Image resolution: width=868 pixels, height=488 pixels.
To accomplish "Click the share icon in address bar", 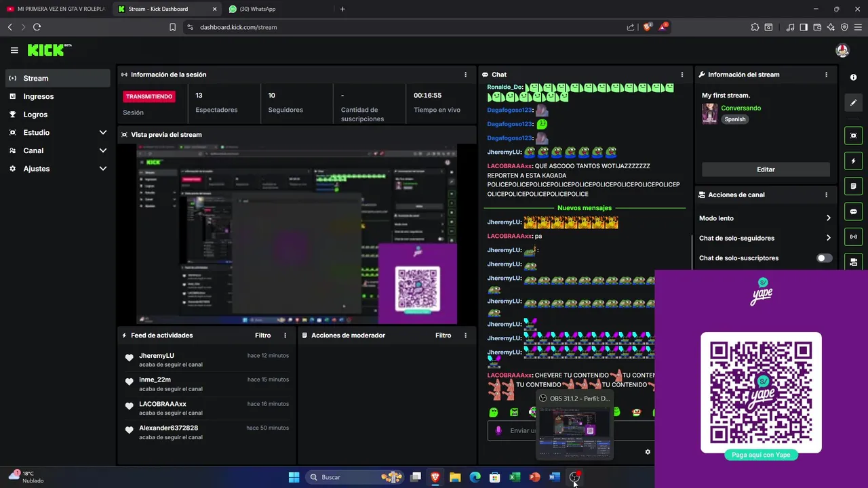I will [631, 27].
